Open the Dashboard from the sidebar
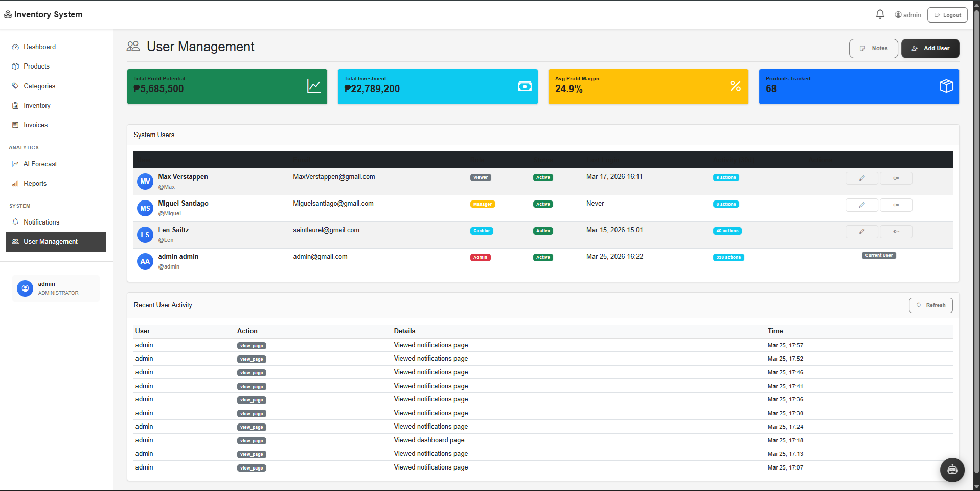Image resolution: width=980 pixels, height=491 pixels. pyautogui.click(x=39, y=47)
